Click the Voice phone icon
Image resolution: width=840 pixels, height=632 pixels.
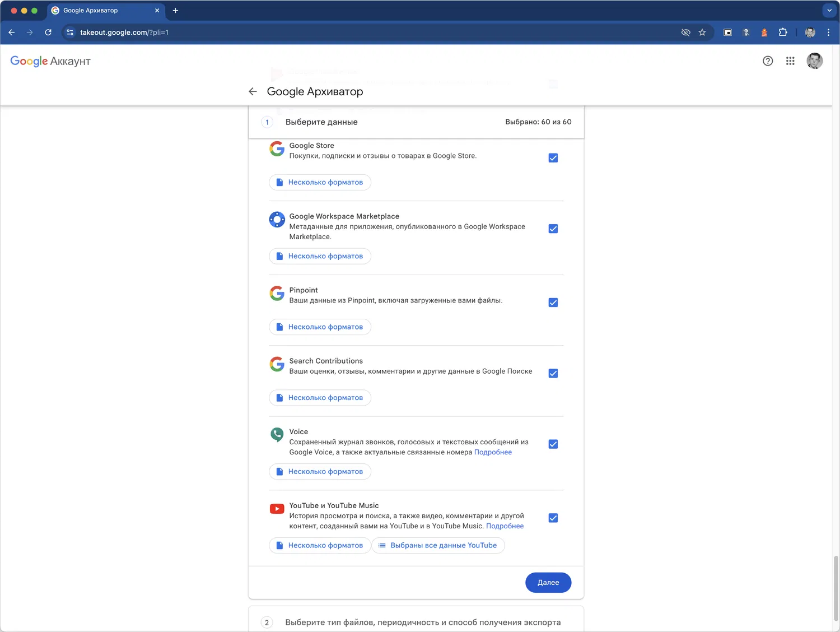coord(277,434)
